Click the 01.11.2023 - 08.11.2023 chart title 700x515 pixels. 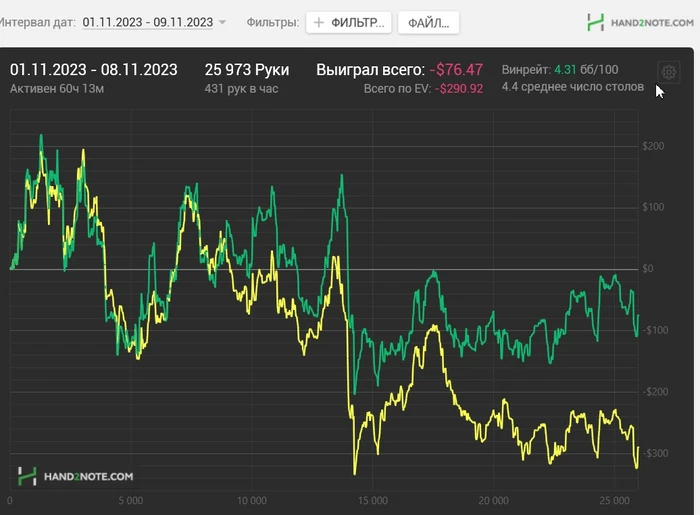click(94, 70)
